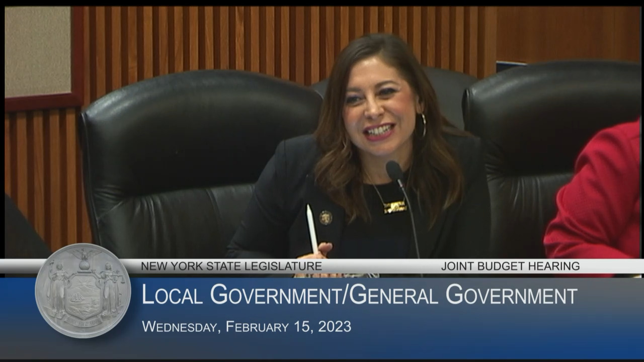Click the date "Wednesday, February 15, 2023"
644x362 pixels.
(x=247, y=326)
